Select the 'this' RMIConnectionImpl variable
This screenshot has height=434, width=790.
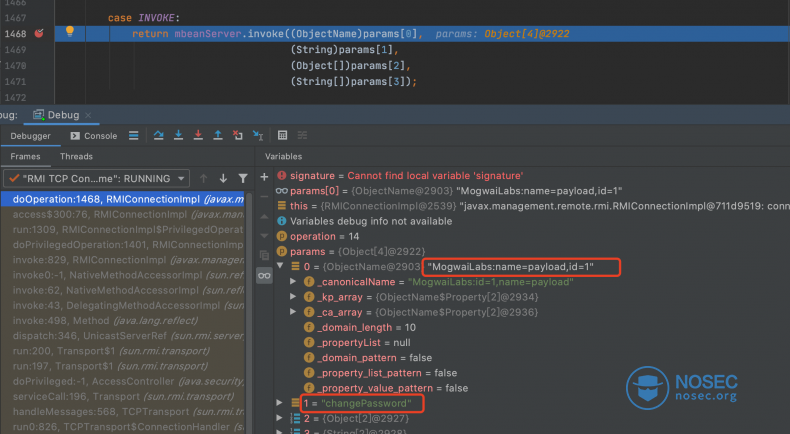[x=532, y=206]
